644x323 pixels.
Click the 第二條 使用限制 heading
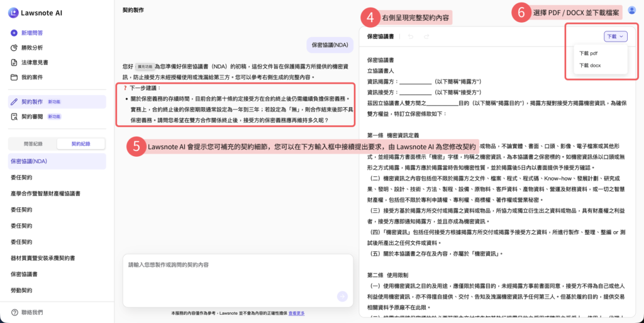pyautogui.click(x=387, y=275)
